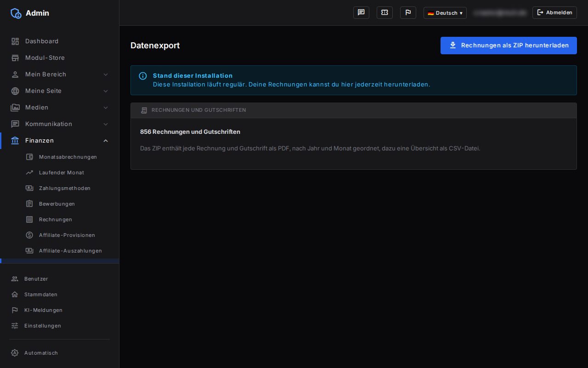Screen dimensions: 588x368
Task: Click the flag icon beside the language selector
Action: click(408, 12)
